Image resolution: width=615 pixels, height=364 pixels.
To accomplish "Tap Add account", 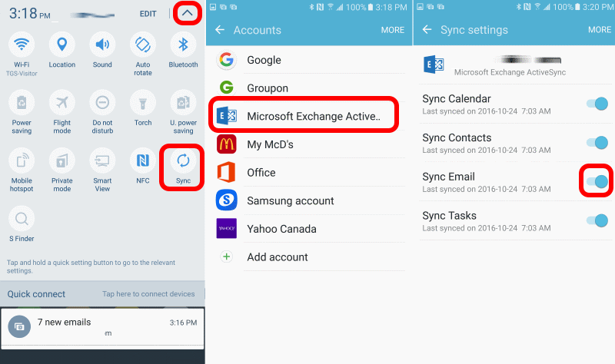I will coord(277,257).
